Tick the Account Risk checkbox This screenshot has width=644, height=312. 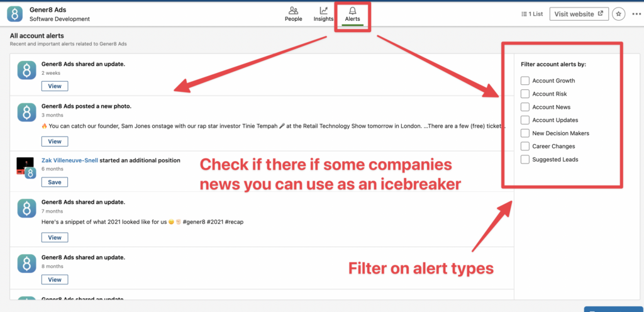click(525, 94)
